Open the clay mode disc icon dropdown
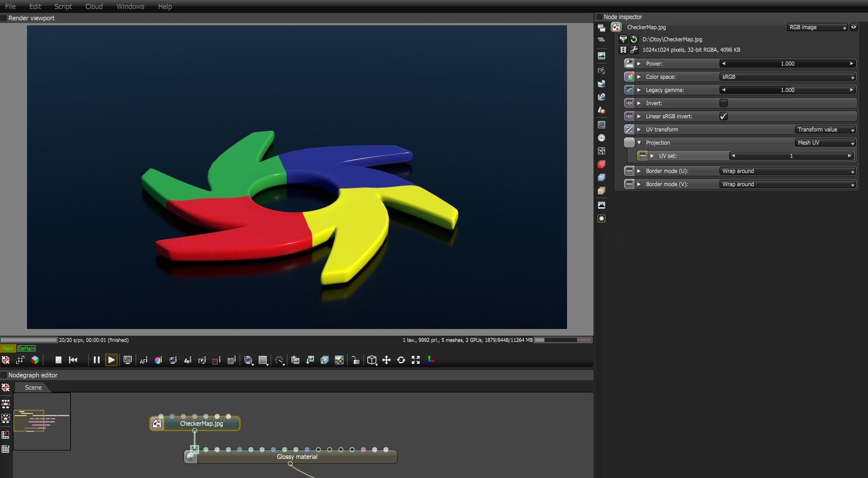Image resolution: width=868 pixels, height=478 pixels. (x=249, y=360)
